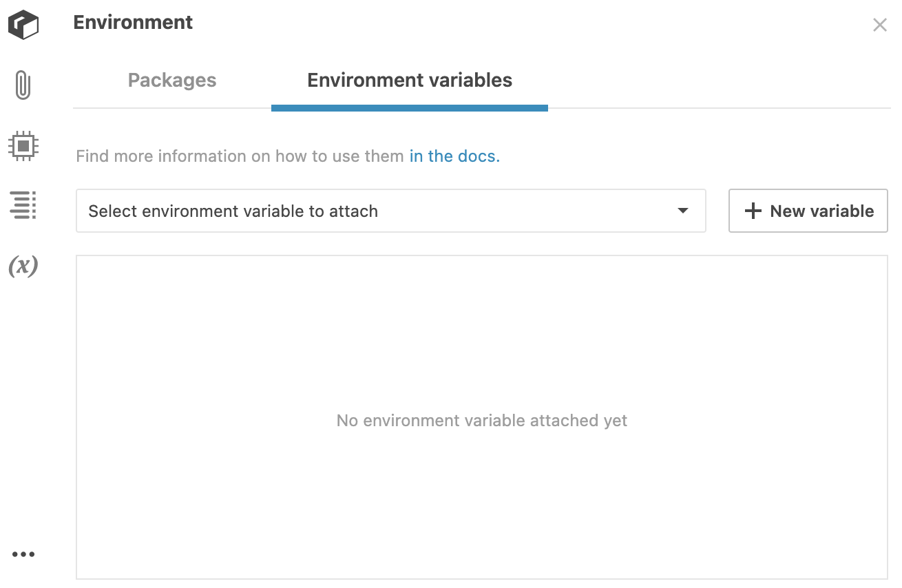The height and width of the screenshot is (588, 902).
Task: Open the (x) variables icon
Action: pyautogui.click(x=23, y=266)
